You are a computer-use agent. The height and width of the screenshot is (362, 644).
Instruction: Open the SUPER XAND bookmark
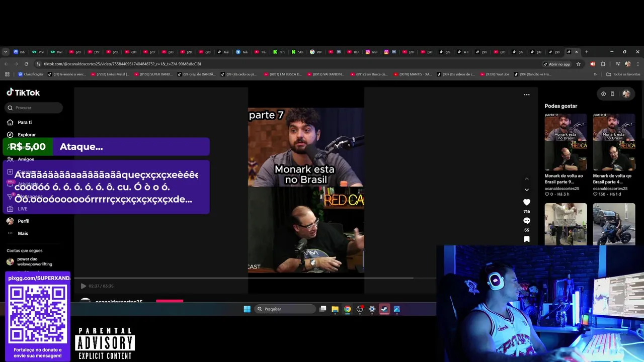(x=153, y=74)
